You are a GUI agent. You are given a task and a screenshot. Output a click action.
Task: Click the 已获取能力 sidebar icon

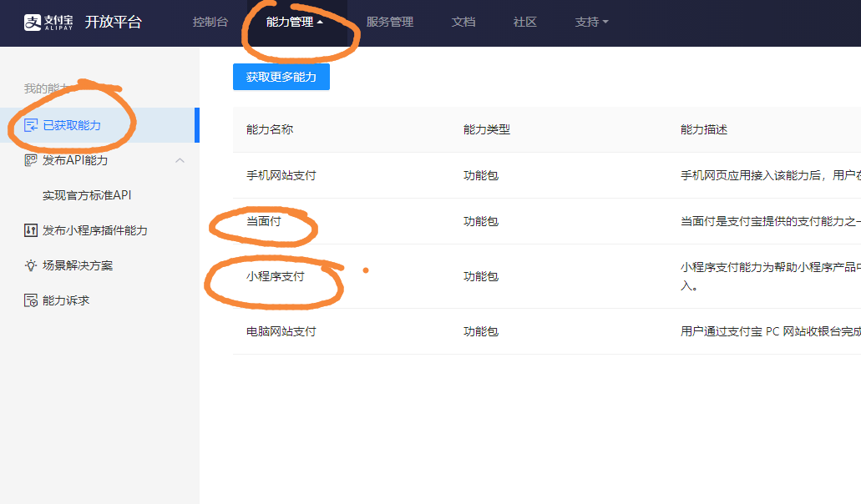tap(31, 126)
